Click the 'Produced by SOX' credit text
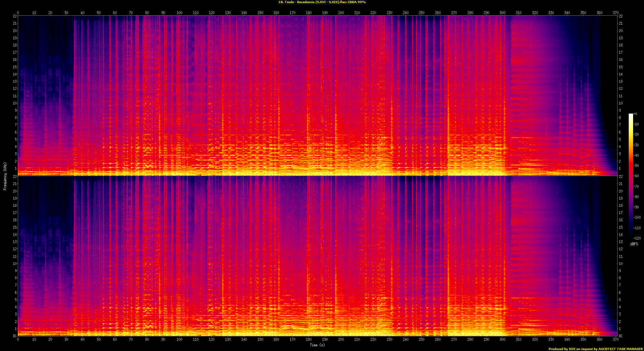Screen dimensions: 644x351 click(595, 349)
